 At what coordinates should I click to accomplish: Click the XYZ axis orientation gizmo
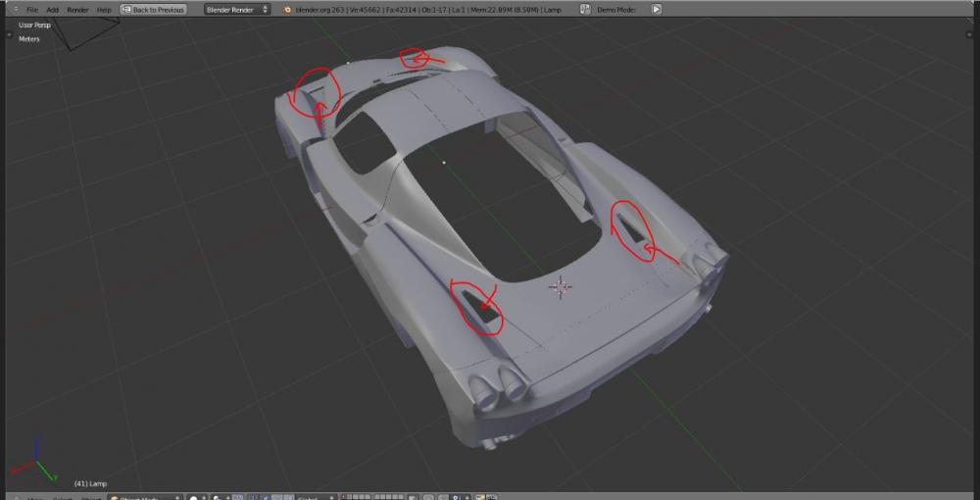coord(32,461)
